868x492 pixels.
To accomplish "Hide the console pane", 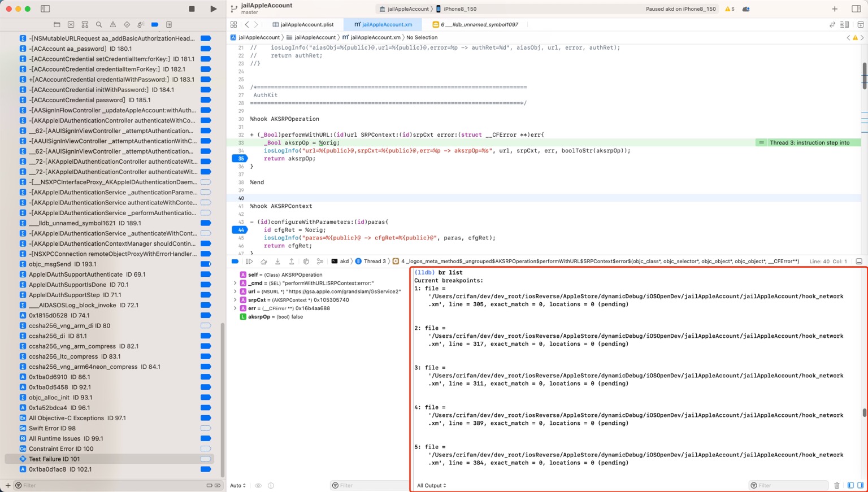I will [x=860, y=485].
